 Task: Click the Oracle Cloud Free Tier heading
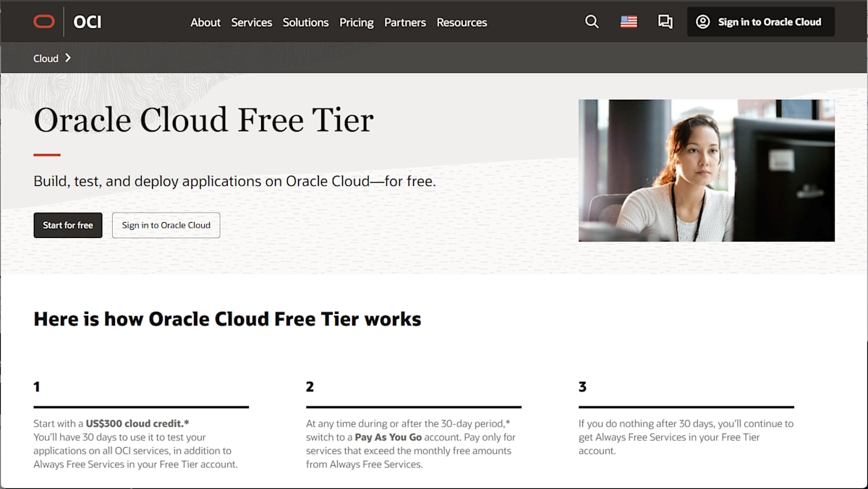[x=203, y=120]
